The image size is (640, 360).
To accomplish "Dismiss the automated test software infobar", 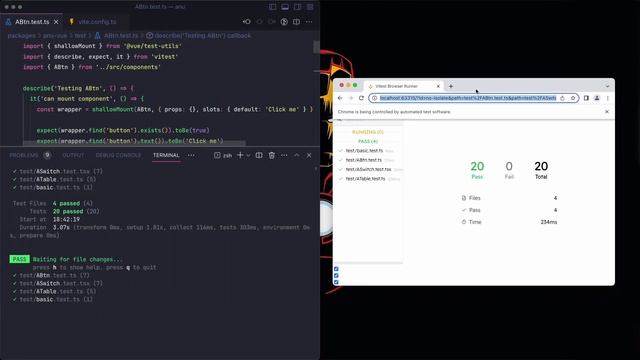I will point(607,111).
